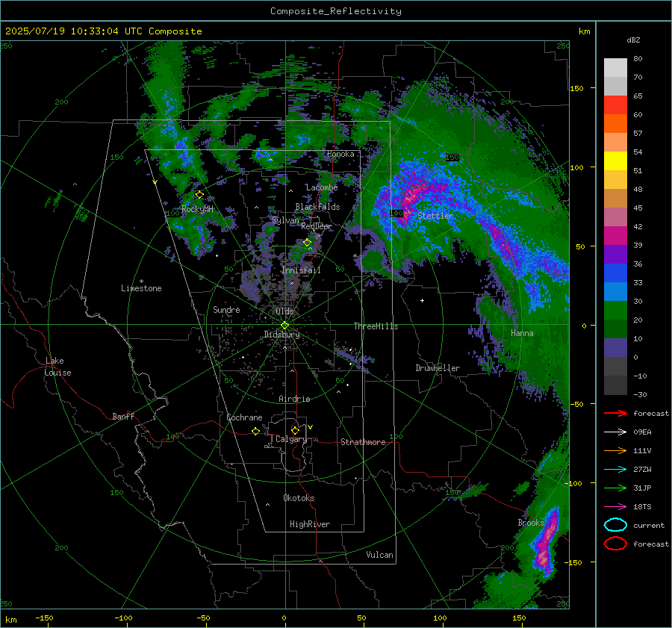Click the Lake Louise label
This screenshot has height=628, width=672.
pyautogui.click(x=57, y=367)
